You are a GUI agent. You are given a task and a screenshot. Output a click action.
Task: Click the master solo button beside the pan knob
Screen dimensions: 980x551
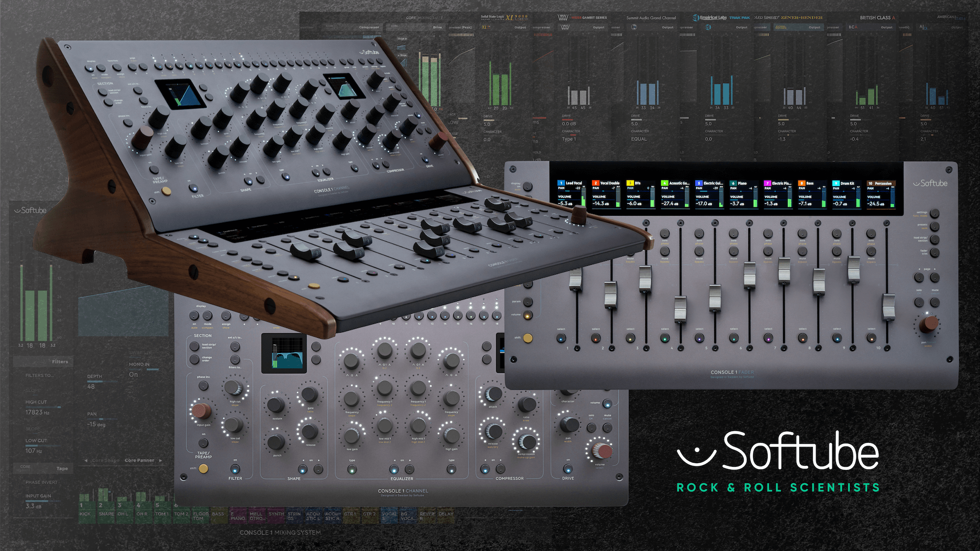[x=919, y=303]
